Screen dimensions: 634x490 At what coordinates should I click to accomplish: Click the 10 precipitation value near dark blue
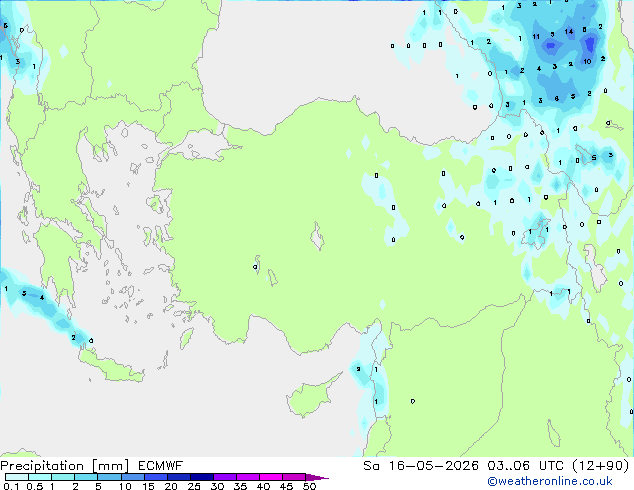point(587,61)
